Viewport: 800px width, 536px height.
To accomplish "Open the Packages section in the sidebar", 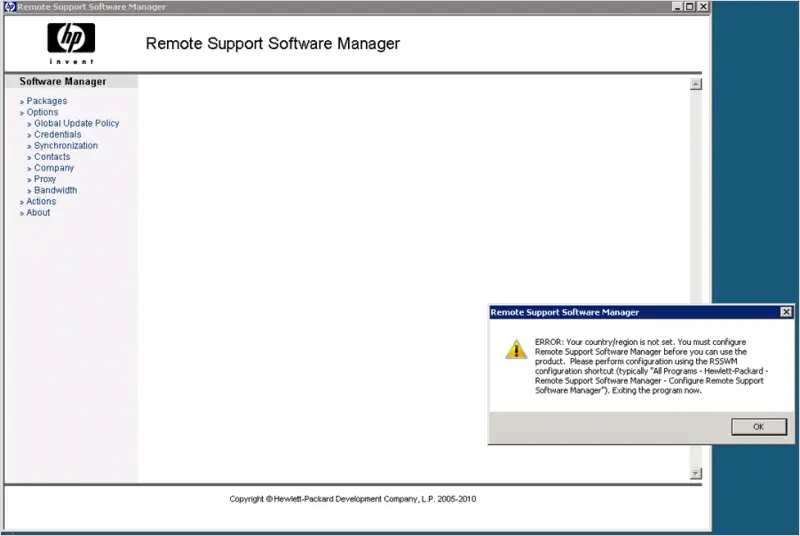I will pyautogui.click(x=46, y=101).
